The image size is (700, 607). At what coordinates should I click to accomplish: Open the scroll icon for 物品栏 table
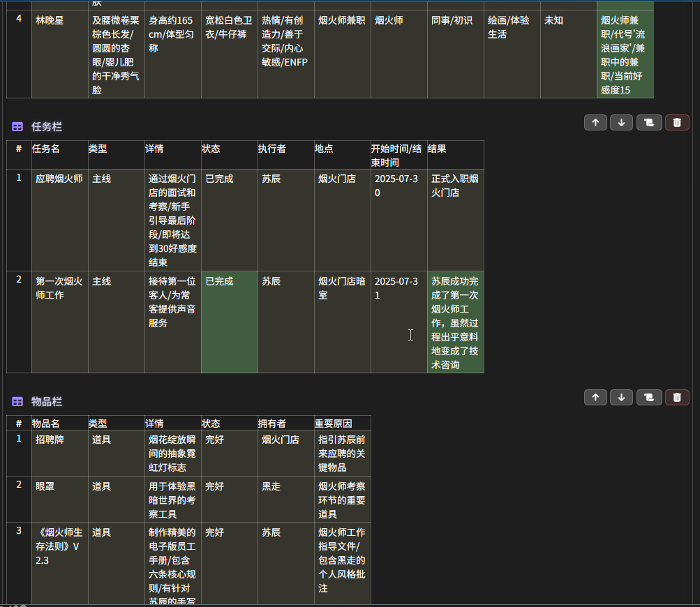pyautogui.click(x=649, y=398)
